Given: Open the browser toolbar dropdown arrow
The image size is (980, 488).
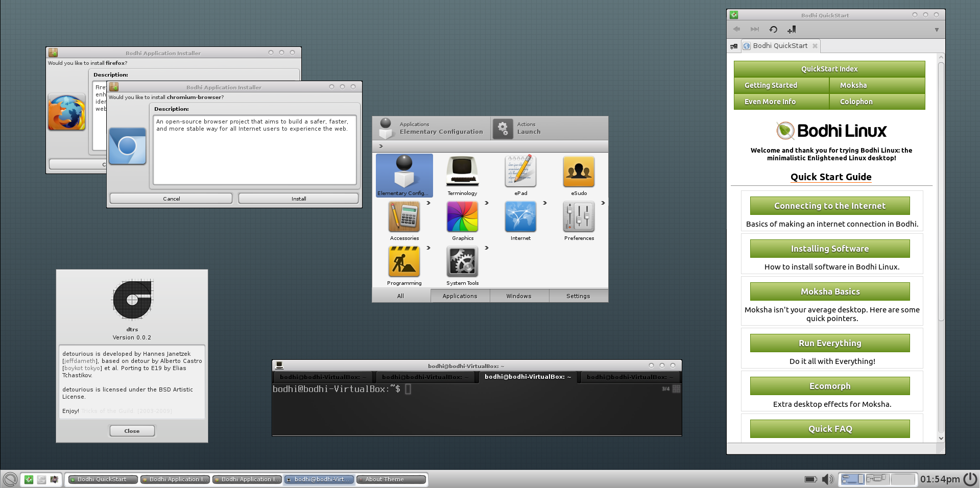Looking at the screenshot, I should (937, 30).
